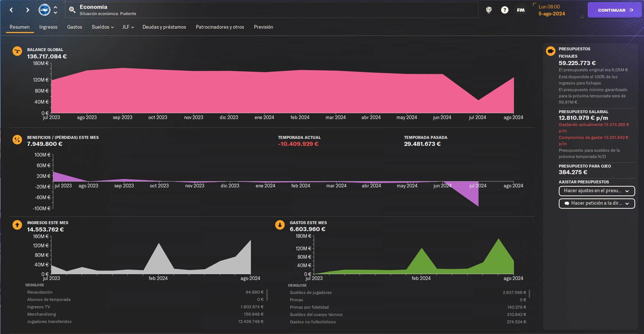This screenshot has width=644, height=334.
Task: Click the ingresos desglose scrollbar
Action: tap(267, 295)
